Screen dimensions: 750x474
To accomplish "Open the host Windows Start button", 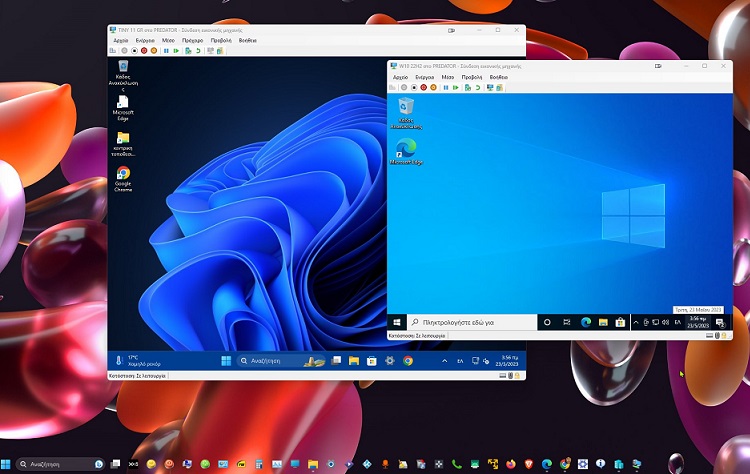I will pos(6,464).
